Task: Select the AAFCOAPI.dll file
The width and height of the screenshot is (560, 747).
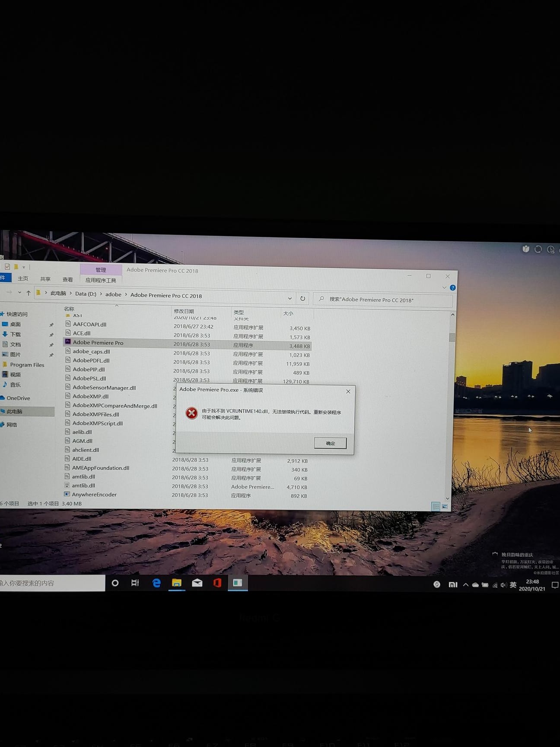Action: 89,324
